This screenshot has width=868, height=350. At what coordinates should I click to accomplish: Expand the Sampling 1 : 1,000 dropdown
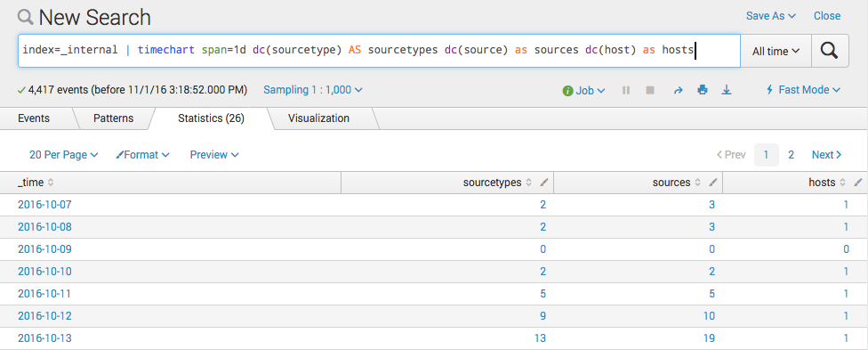(313, 89)
